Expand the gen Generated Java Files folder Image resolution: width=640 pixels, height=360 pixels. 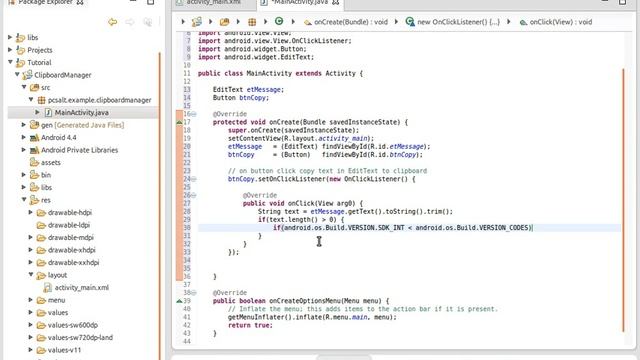coord(24,125)
